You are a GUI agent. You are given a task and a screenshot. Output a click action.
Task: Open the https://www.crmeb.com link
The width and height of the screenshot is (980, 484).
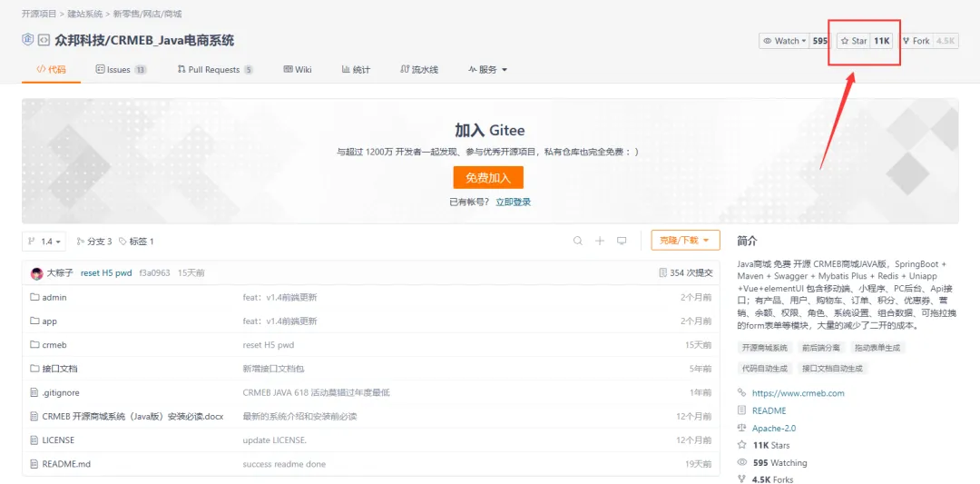(799, 393)
